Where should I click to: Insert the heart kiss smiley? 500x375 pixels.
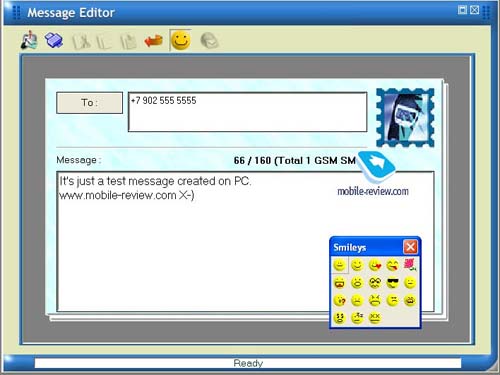[x=375, y=265]
